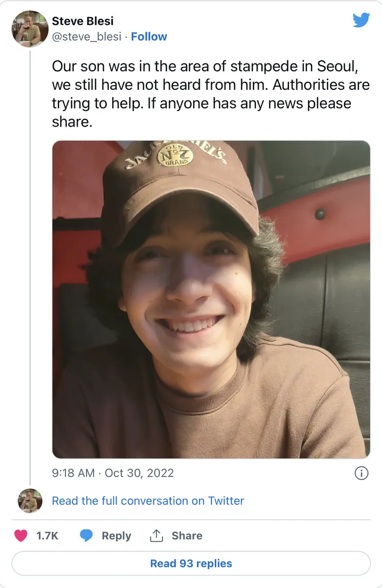Click the 1.7K likes count

pos(47,535)
